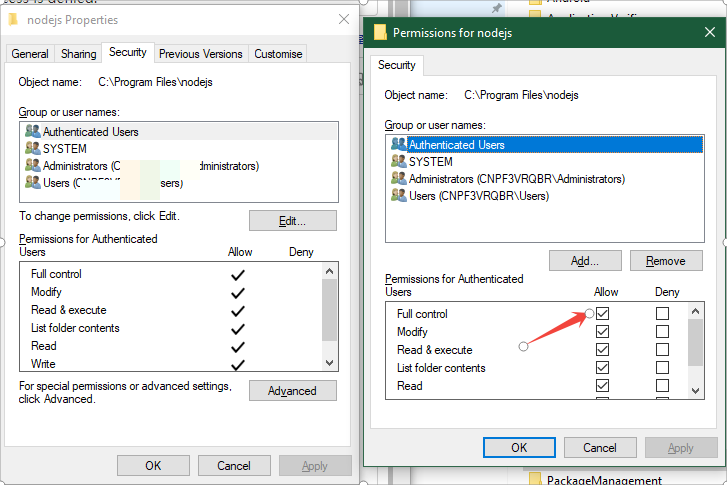This screenshot has height=485, width=727.
Task: Select the Security tab in nodejs Properties
Action: coord(128,52)
